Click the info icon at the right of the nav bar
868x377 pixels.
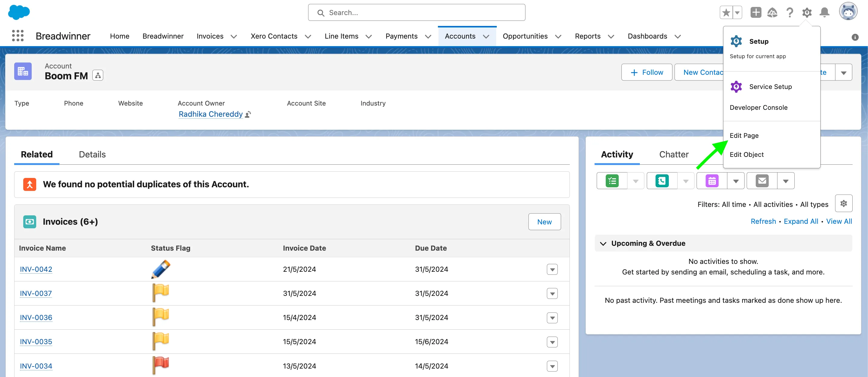point(855,37)
